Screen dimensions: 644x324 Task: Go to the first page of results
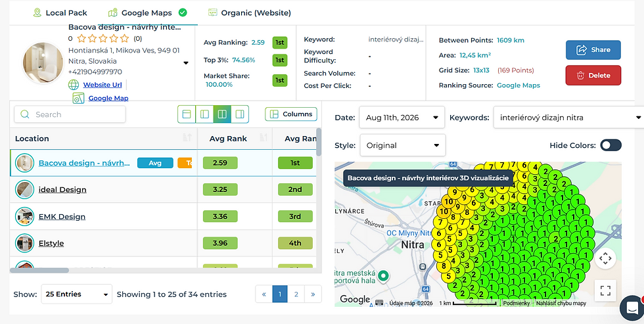pyautogui.click(x=264, y=294)
